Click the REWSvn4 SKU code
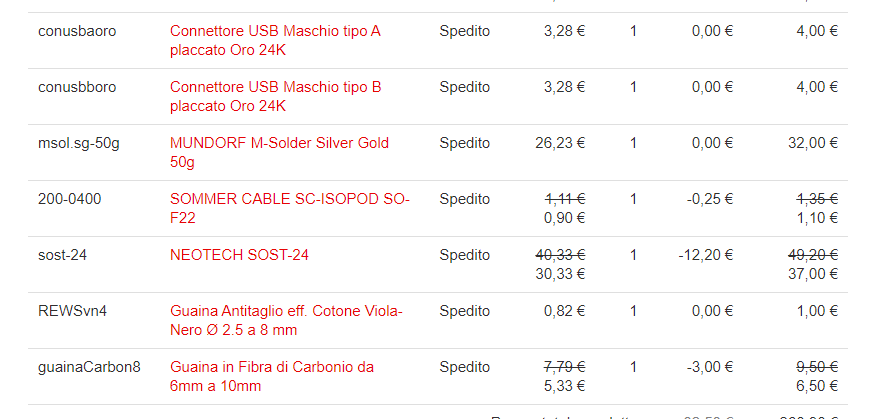This screenshot has height=419, width=895. tap(72, 311)
